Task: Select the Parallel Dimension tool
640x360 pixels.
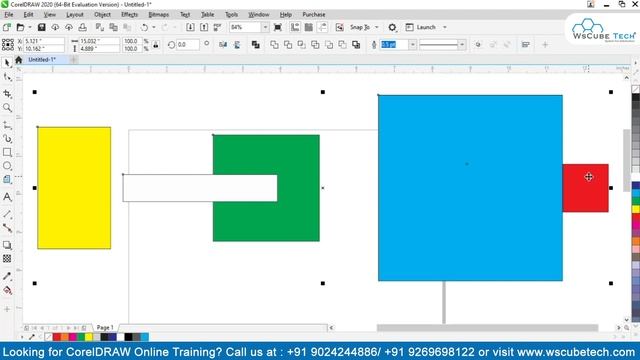Action: click(x=7, y=214)
